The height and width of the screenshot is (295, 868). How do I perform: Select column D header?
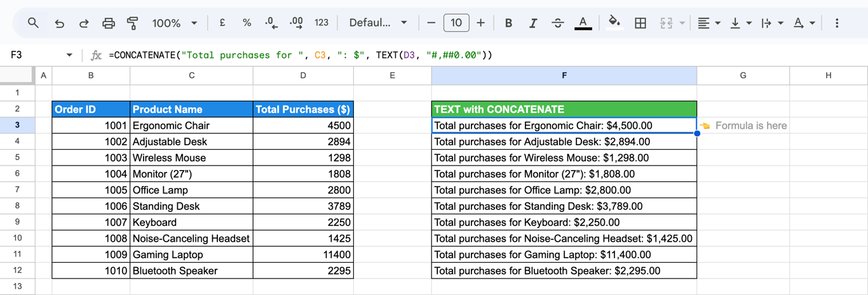click(x=303, y=75)
